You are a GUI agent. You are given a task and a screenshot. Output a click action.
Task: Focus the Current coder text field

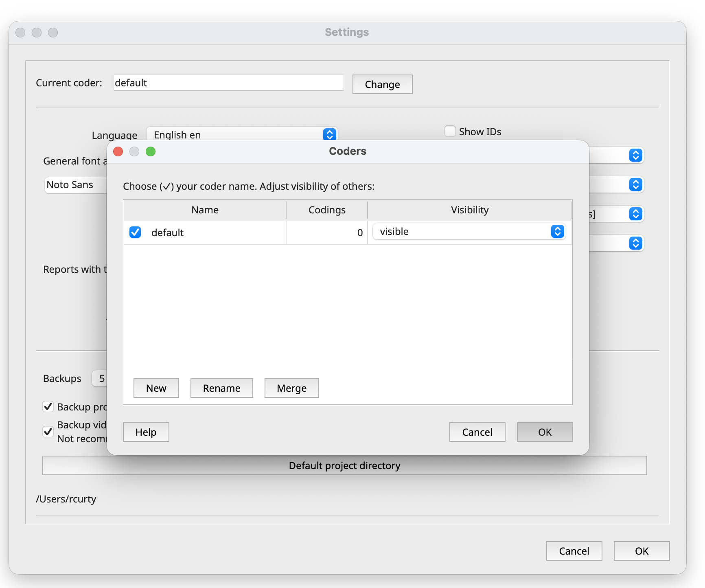coord(229,83)
